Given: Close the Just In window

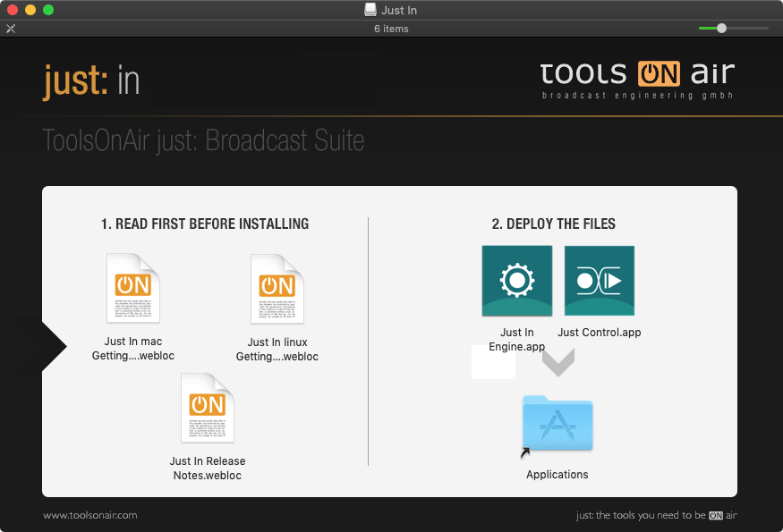Looking at the screenshot, I should coord(13,10).
